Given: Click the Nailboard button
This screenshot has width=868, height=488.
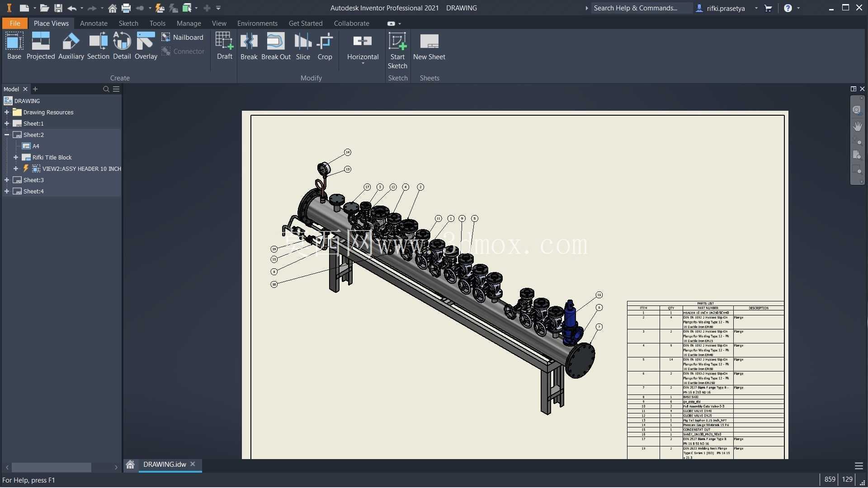Looking at the screenshot, I should tap(183, 37).
